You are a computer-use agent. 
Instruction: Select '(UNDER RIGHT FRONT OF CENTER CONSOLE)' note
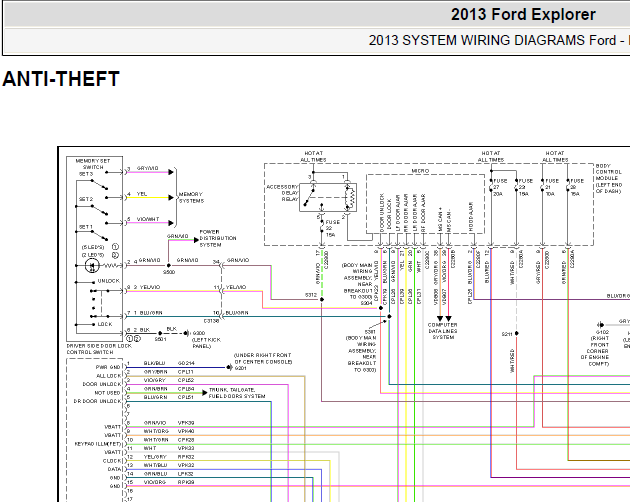click(x=263, y=359)
